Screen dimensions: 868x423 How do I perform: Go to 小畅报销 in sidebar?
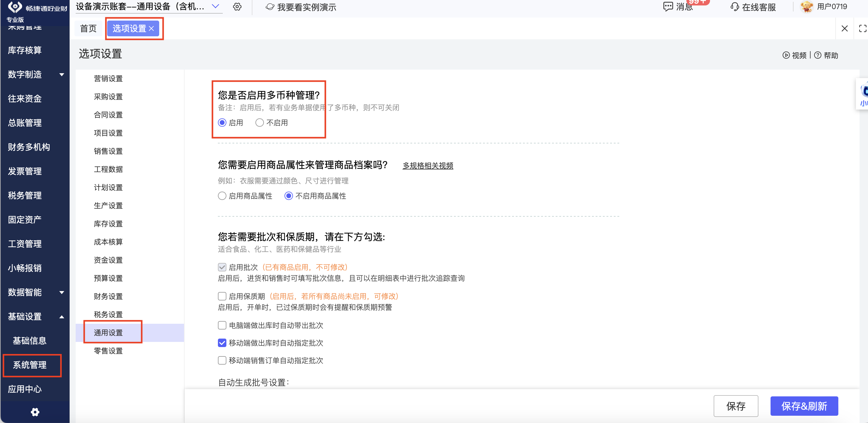25,268
